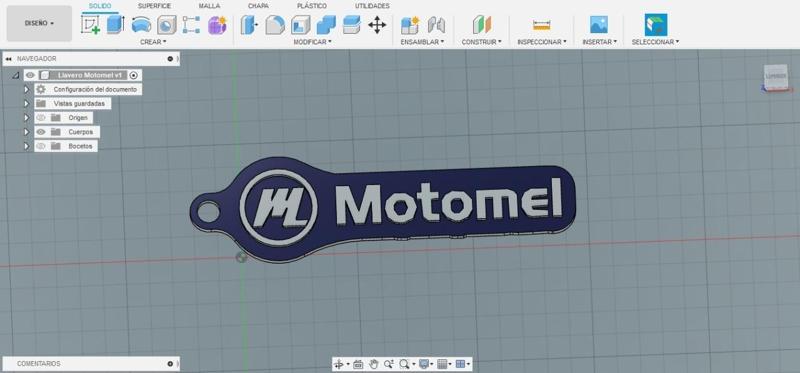Expand the Vistas guardadas node
The image size is (800, 373).
click(x=27, y=104)
